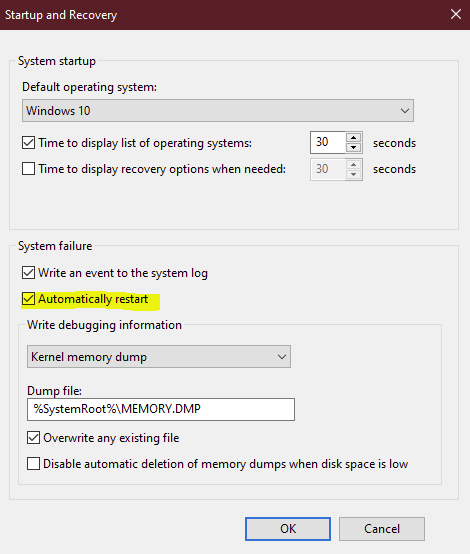Click the recovery options up spinner arrow
Image resolution: width=470 pixels, height=554 pixels.
tap(353, 164)
